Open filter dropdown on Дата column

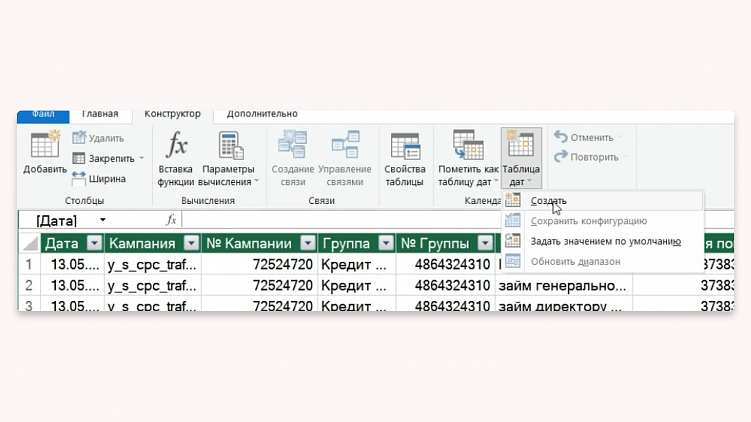[95, 243]
